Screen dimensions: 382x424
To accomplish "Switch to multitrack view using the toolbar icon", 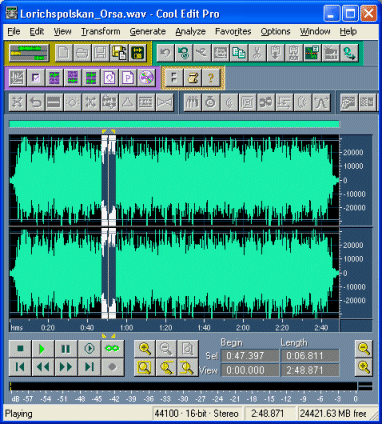I will pos(29,53).
